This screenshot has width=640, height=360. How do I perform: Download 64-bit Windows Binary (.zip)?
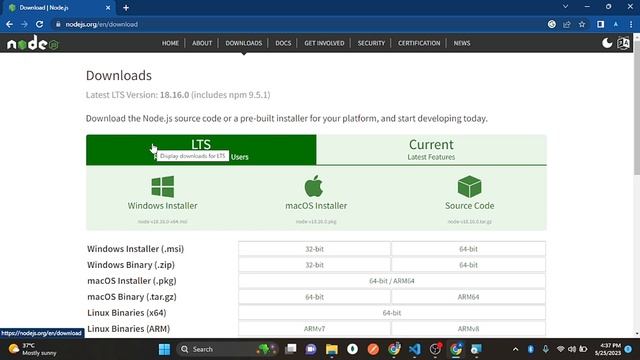pos(468,265)
